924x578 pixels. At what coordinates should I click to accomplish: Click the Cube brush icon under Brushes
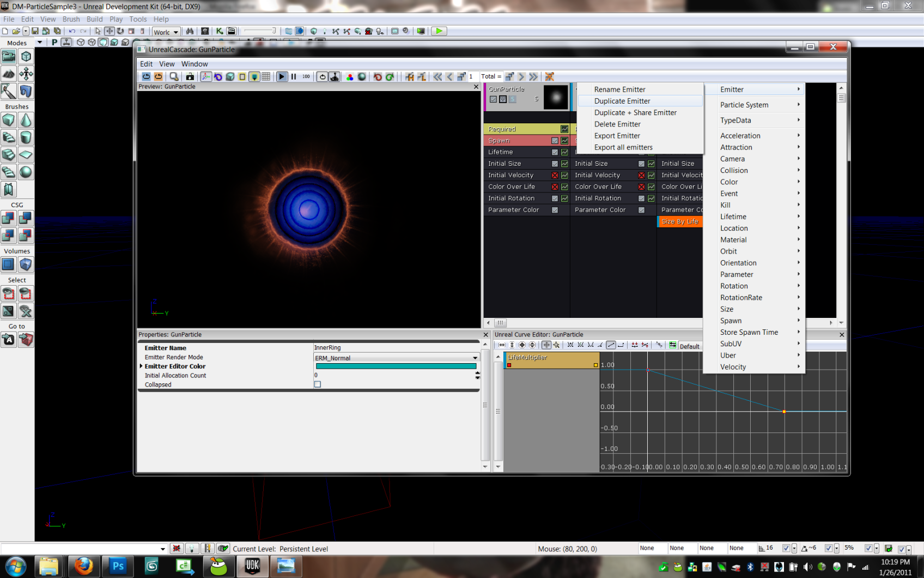pyautogui.click(x=9, y=120)
